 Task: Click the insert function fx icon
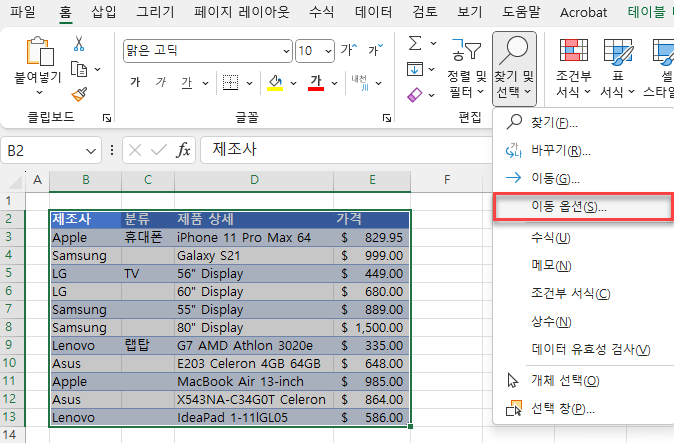coord(183,150)
